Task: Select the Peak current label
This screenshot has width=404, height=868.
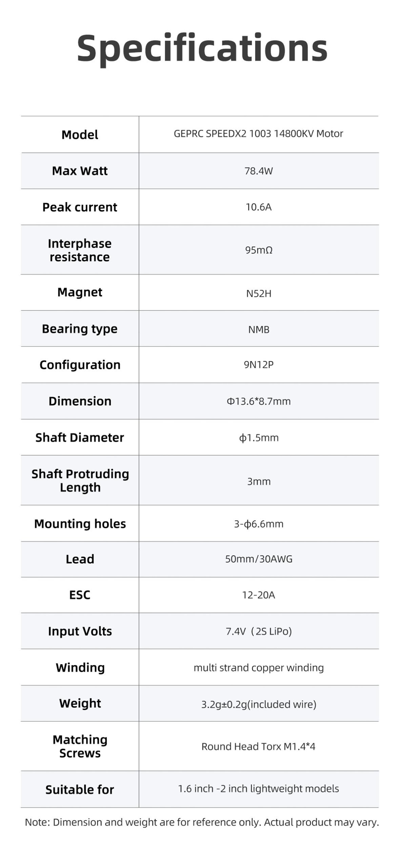Action: point(80,207)
